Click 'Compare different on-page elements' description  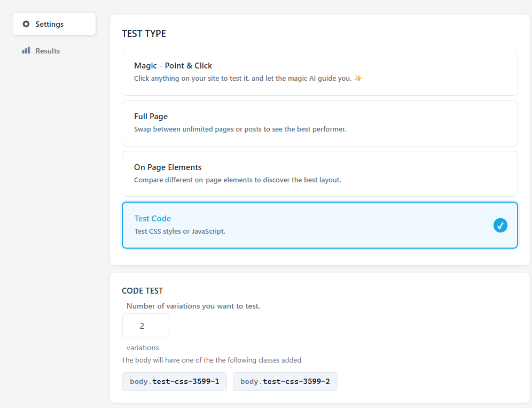(x=238, y=180)
